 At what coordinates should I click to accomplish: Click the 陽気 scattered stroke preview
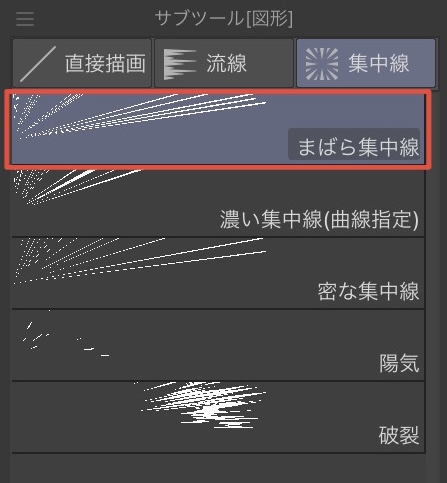pos(66,335)
